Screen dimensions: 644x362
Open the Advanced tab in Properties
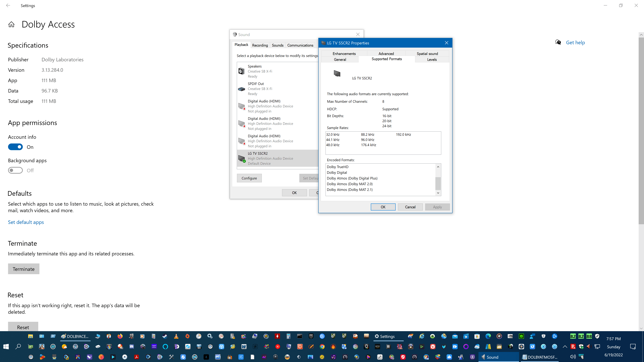(386, 53)
